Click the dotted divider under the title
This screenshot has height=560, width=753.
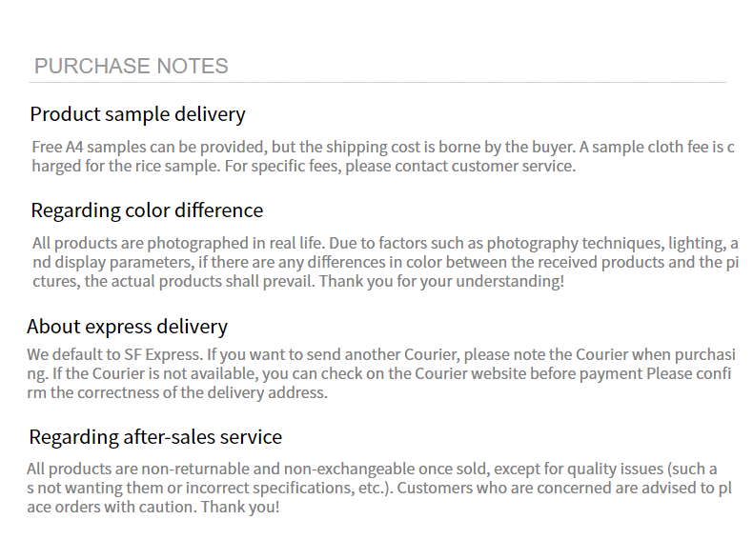tap(377, 83)
